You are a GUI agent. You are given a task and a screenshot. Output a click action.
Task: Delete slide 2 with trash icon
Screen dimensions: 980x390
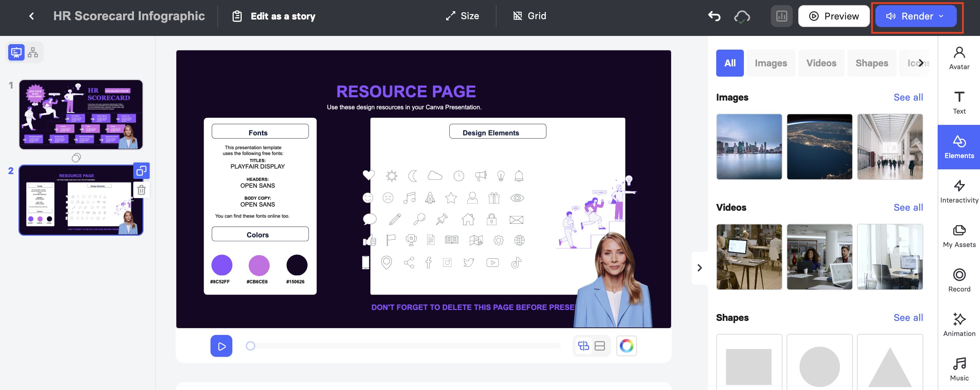[141, 190]
